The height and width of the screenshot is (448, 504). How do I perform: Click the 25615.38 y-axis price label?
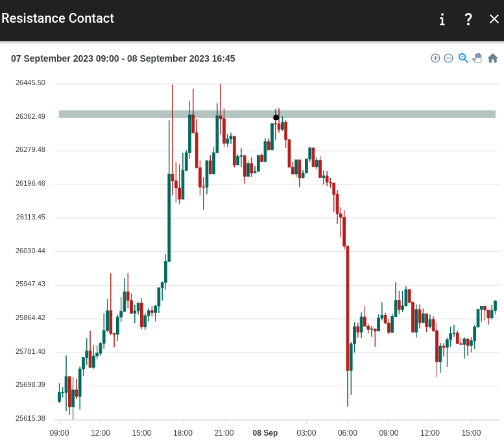click(30, 419)
